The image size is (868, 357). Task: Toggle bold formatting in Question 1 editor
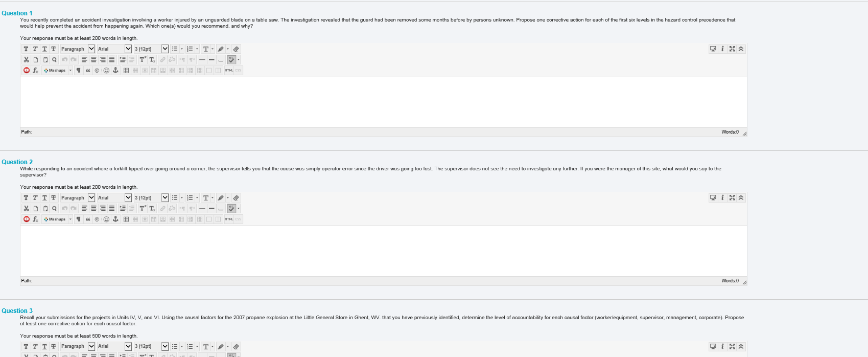point(26,49)
